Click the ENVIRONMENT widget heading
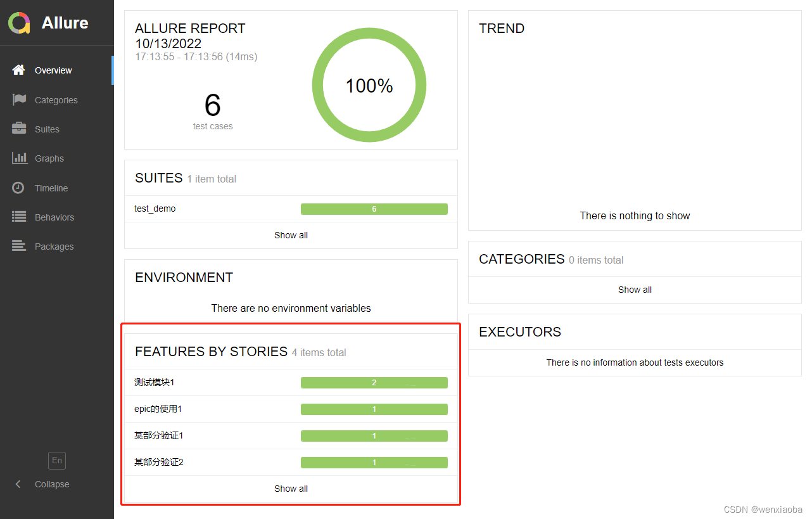812x519 pixels. [184, 278]
